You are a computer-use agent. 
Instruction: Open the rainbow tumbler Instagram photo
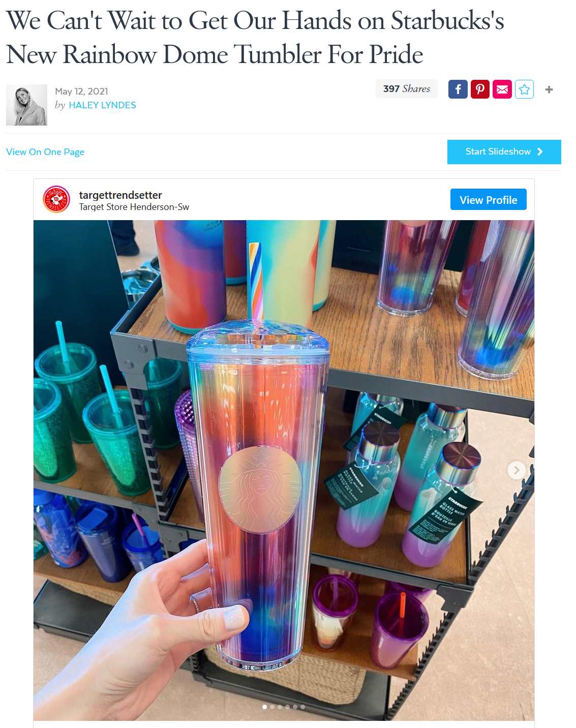[x=284, y=470]
